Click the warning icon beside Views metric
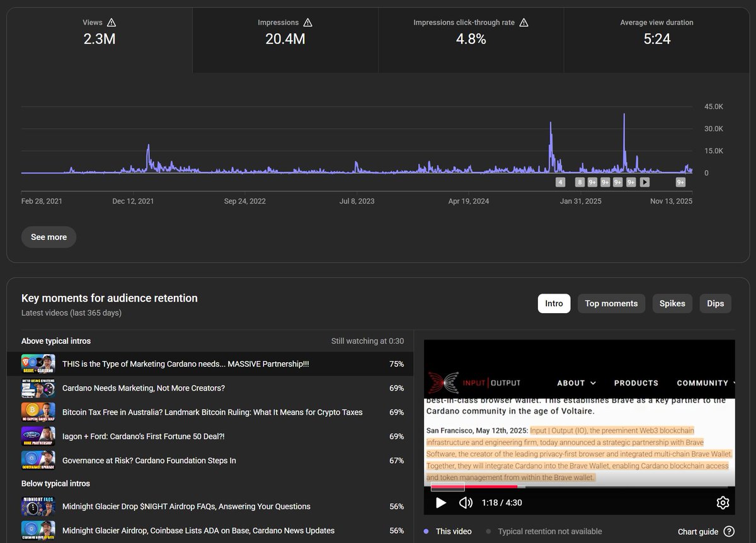The width and height of the screenshot is (756, 543). click(113, 22)
